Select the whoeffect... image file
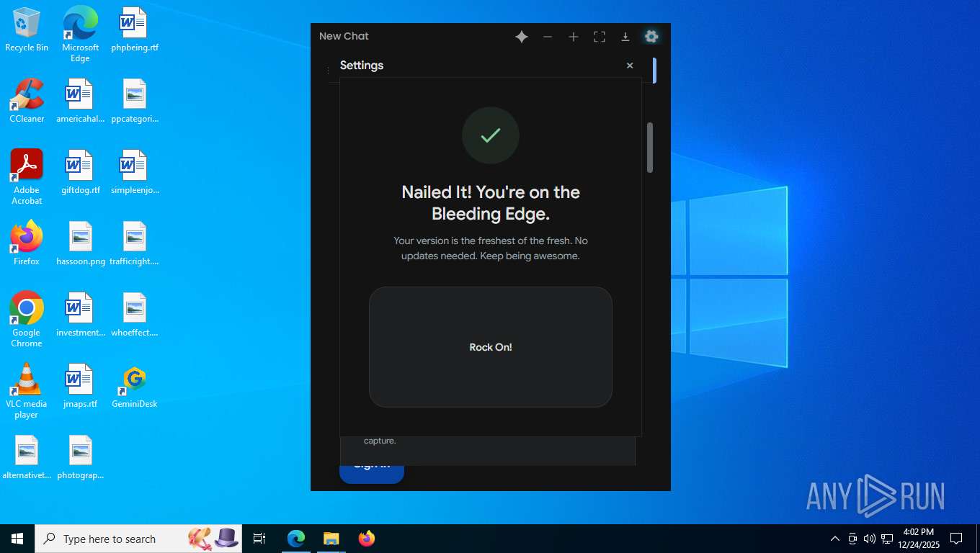The image size is (980, 553). tap(135, 315)
